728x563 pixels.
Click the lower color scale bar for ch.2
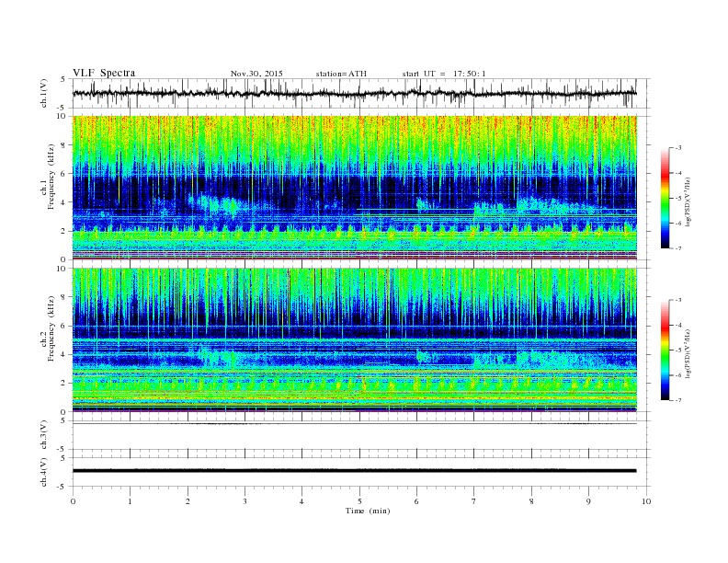pyautogui.click(x=665, y=350)
